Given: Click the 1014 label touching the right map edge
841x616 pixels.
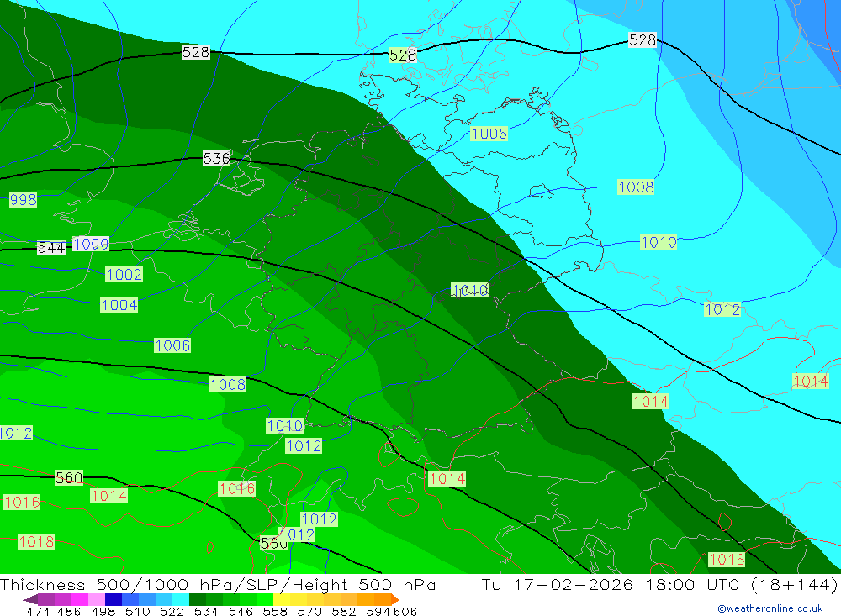Looking at the screenshot, I should (x=811, y=382).
